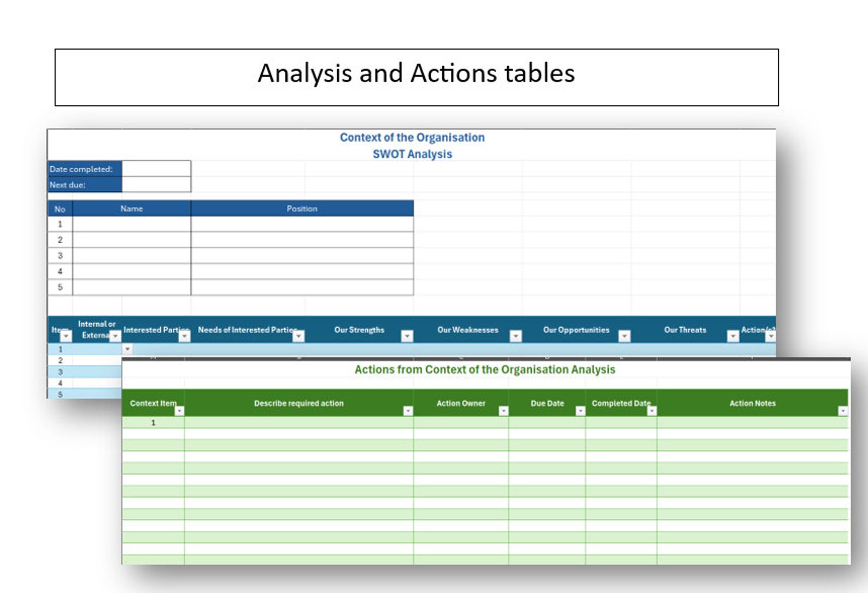Select the 'Due Date' header label

(547, 403)
